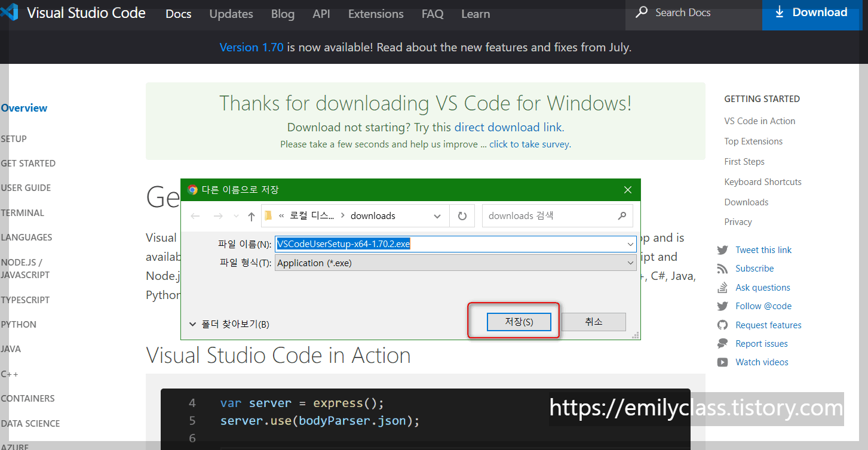Viewport: 868px width, 450px height.
Task: Expand PYTHON in the left sidebar
Action: 19,325
